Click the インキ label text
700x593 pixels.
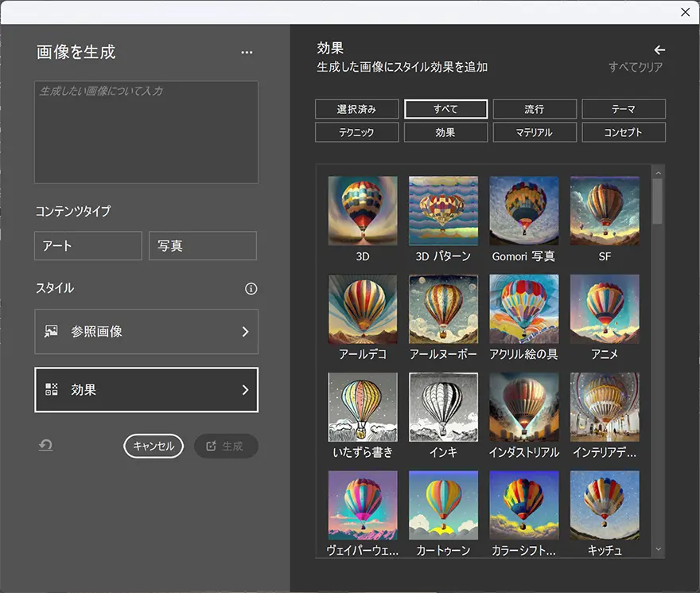(443, 452)
